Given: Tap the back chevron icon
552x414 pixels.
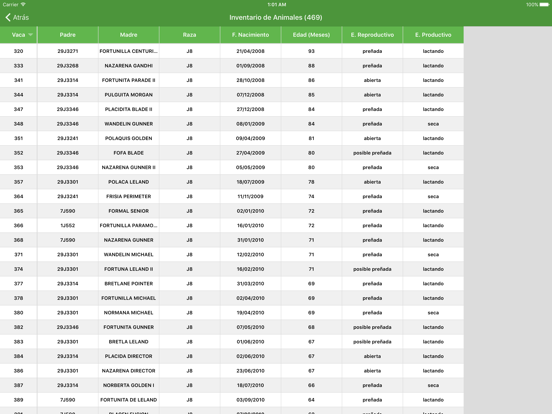Looking at the screenshot, I should pyautogui.click(x=8, y=17).
